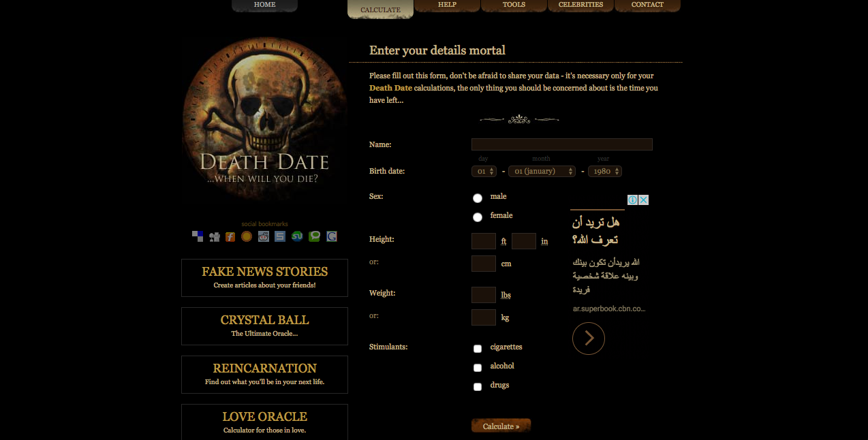The width and height of the screenshot is (868, 440).
Task: Open the Fake News Stories link
Action: click(264, 278)
